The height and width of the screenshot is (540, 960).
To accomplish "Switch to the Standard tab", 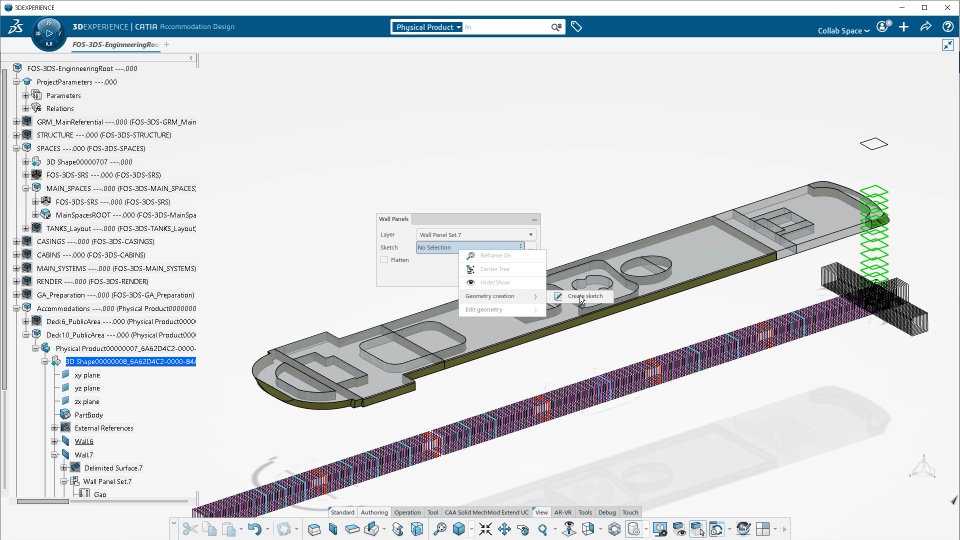I will pyautogui.click(x=342, y=512).
